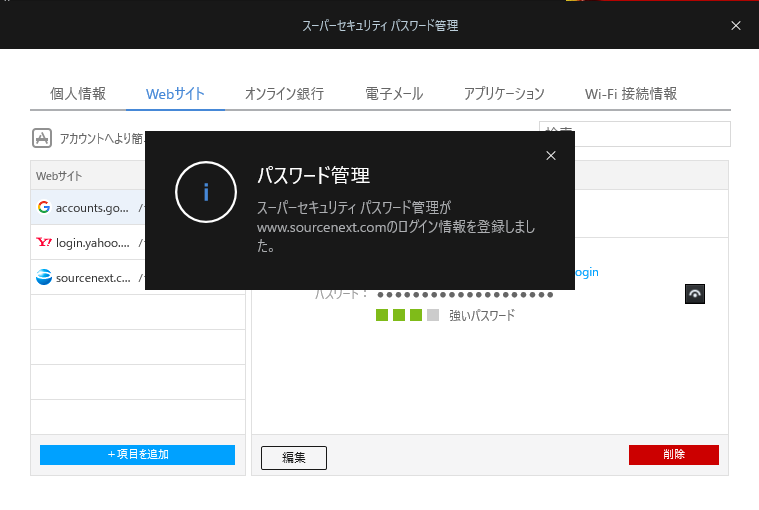The width and height of the screenshot is (759, 510).
Task: Click the +項目を追加 button
Action: tap(137, 455)
